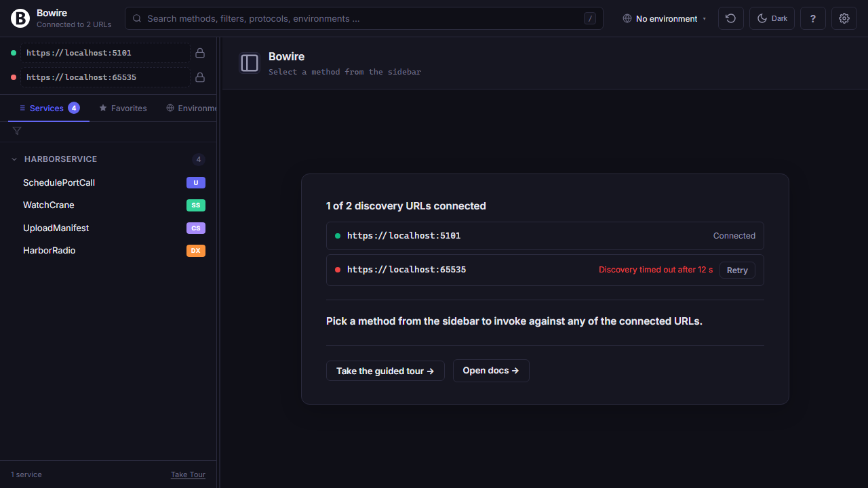The image size is (868, 488).
Task: Switch to the Services tab
Action: (49, 108)
